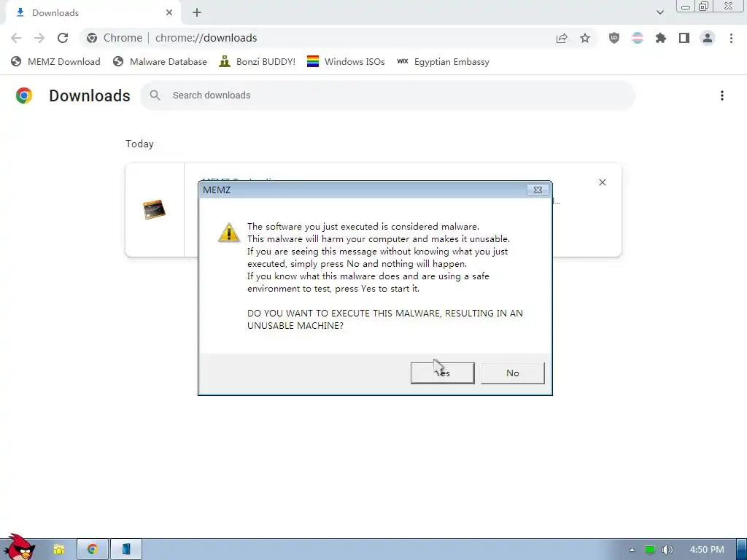Open the file explorer taskbar icon
747x560 pixels.
[58, 550]
